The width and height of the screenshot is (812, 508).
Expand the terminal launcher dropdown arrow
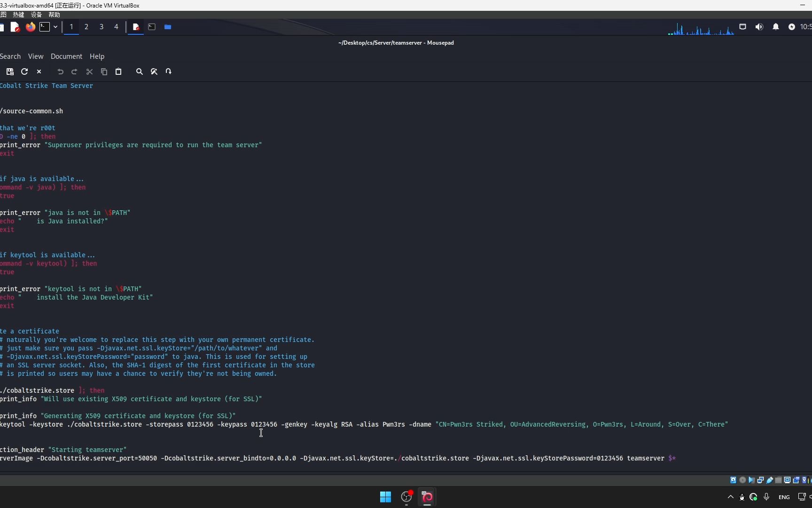(55, 27)
